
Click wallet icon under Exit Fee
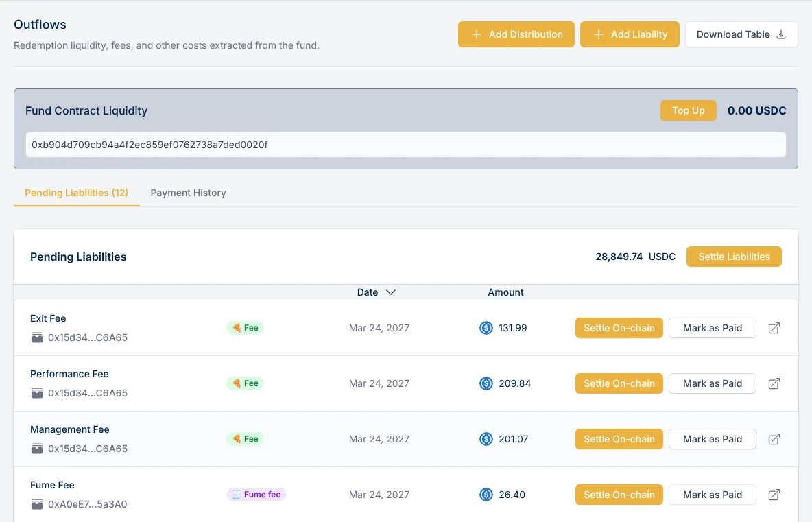click(37, 337)
